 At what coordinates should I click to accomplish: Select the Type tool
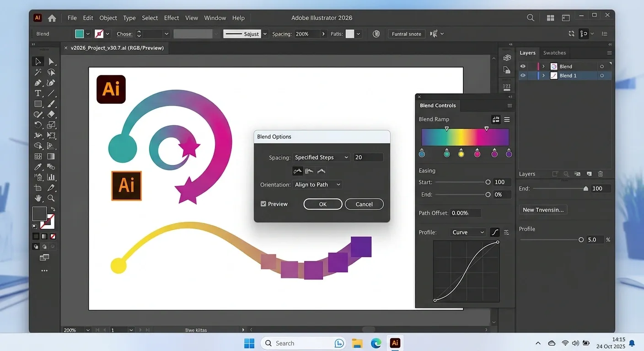coord(38,93)
